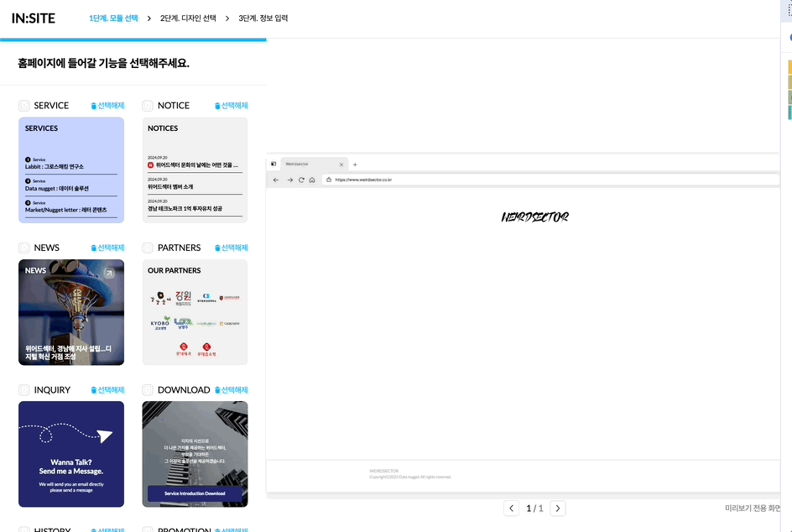Click the arrow icon on NEWS card
This screenshot has width=792, height=532.
tap(109, 274)
